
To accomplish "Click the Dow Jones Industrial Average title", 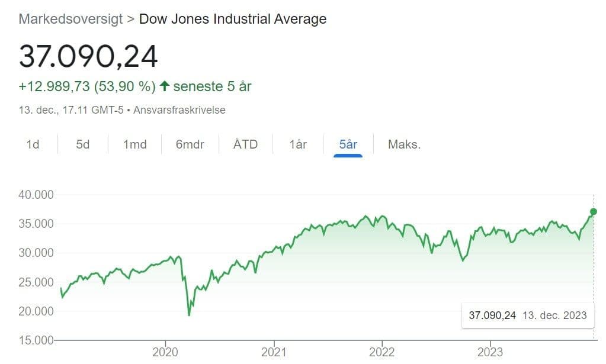I will [x=233, y=19].
